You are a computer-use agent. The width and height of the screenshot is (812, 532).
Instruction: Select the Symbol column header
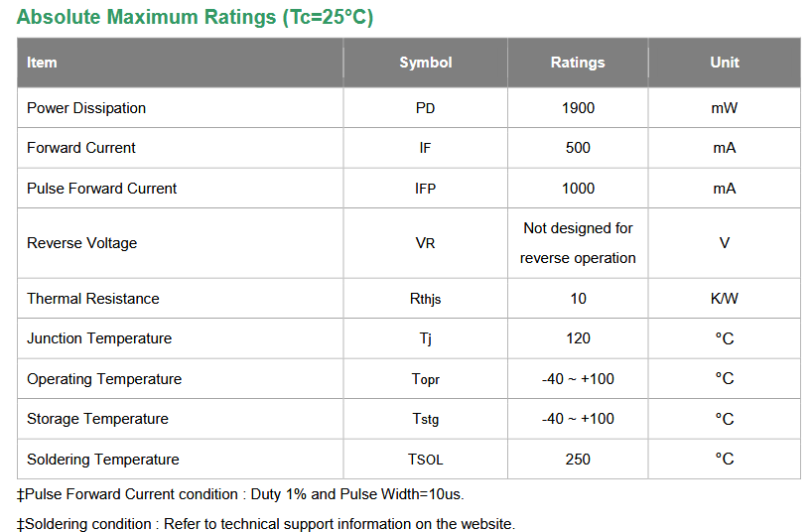tap(425, 63)
